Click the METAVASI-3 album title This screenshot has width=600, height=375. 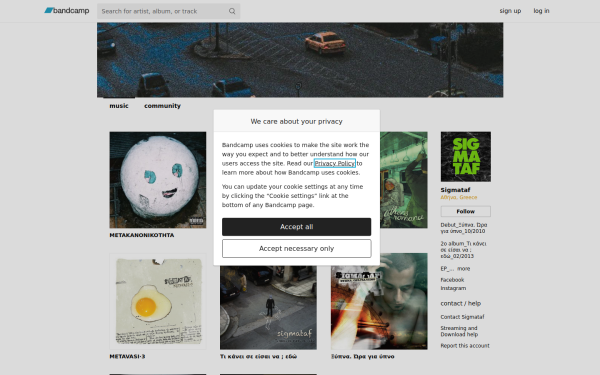[x=127, y=357]
